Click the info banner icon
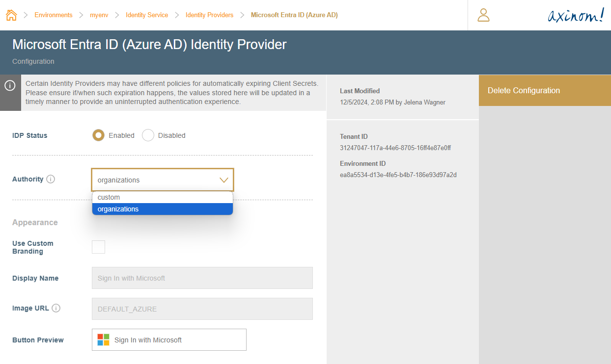 click(10, 85)
